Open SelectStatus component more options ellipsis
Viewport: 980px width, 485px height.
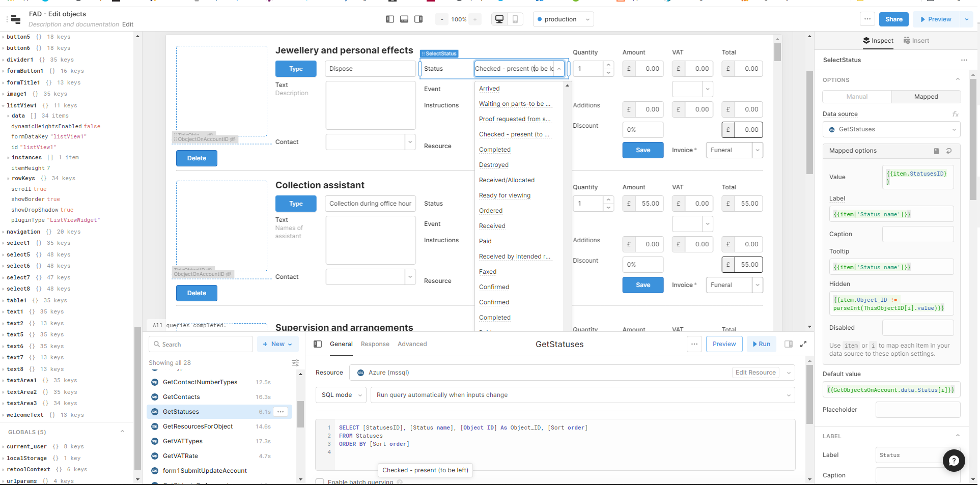(x=964, y=60)
